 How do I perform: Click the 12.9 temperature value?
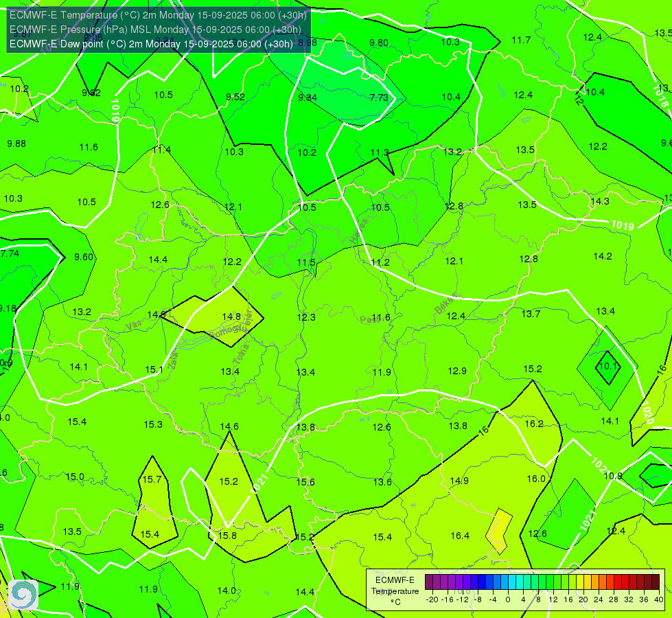[457, 371]
